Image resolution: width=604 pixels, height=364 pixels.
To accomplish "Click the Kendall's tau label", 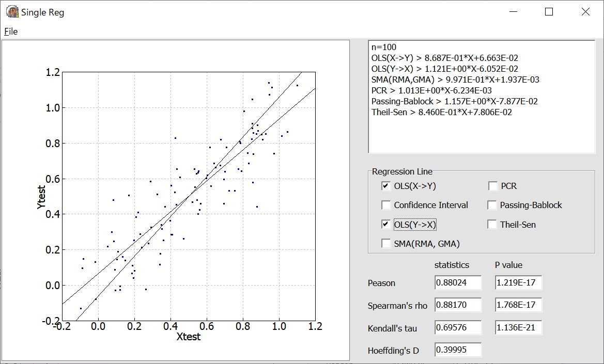I will (x=392, y=328).
